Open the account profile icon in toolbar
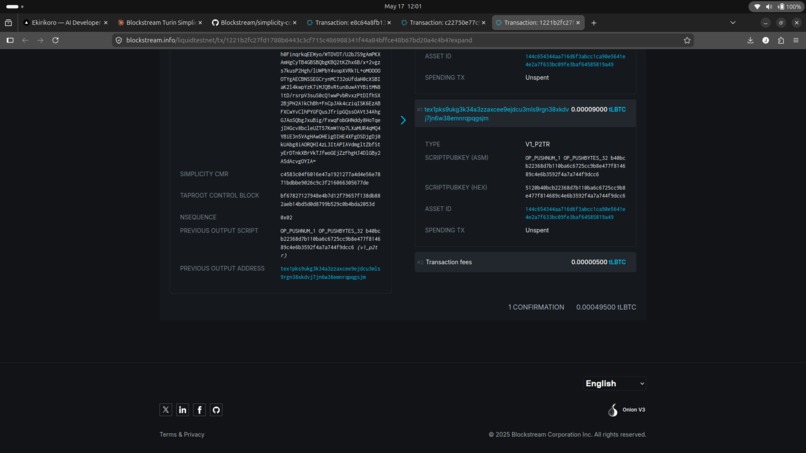Image resolution: width=806 pixels, height=453 pixels. (x=766, y=40)
